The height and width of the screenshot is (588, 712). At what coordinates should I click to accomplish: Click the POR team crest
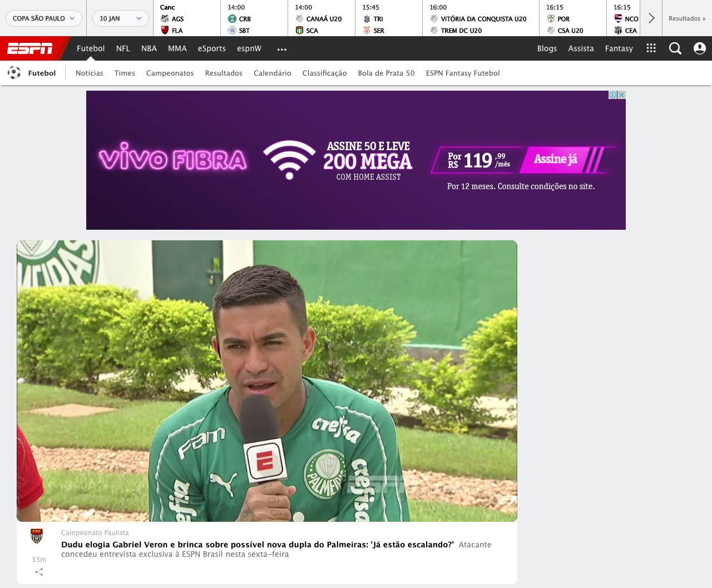(551, 19)
